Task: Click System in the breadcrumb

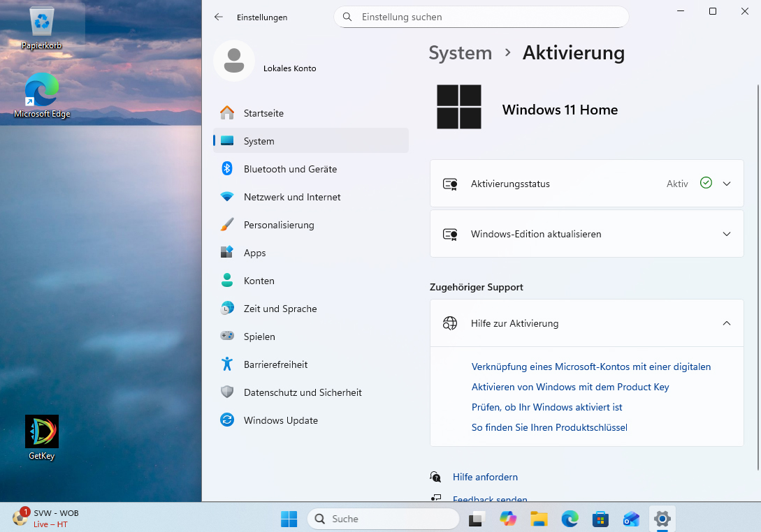Action: point(460,53)
